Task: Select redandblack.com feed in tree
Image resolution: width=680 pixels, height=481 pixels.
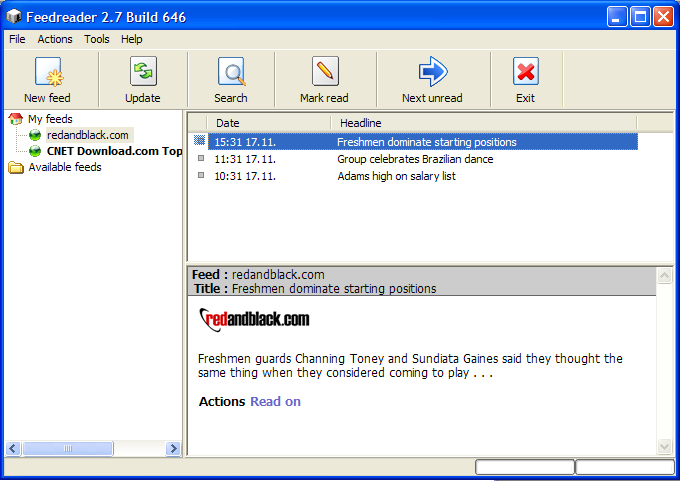Action: point(88,135)
